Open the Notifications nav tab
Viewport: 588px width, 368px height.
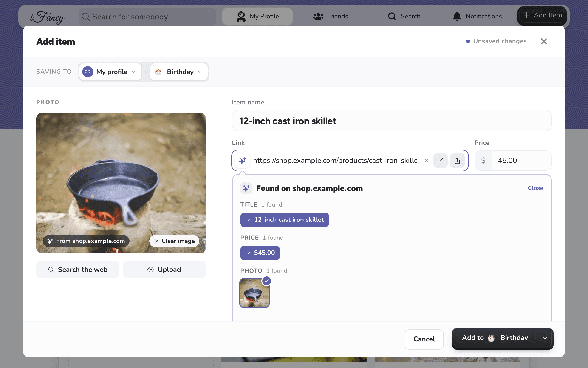pos(477,16)
